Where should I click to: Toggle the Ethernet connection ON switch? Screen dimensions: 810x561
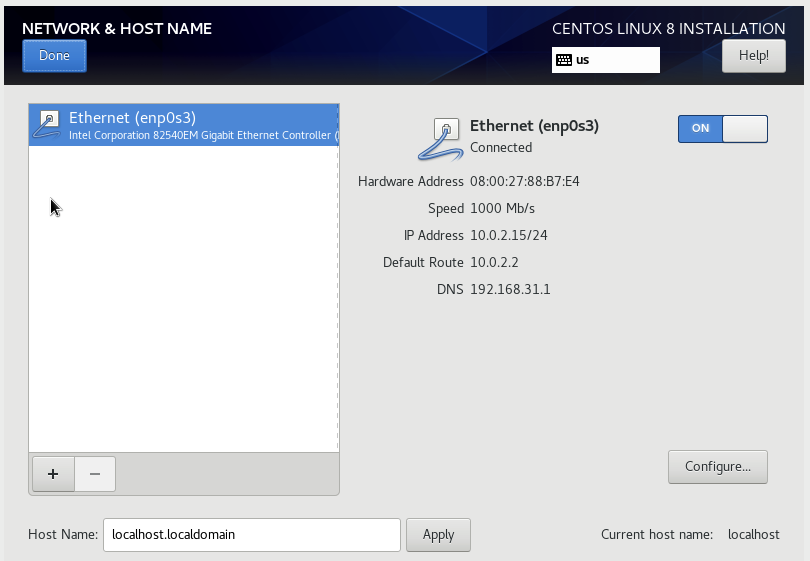click(x=723, y=129)
